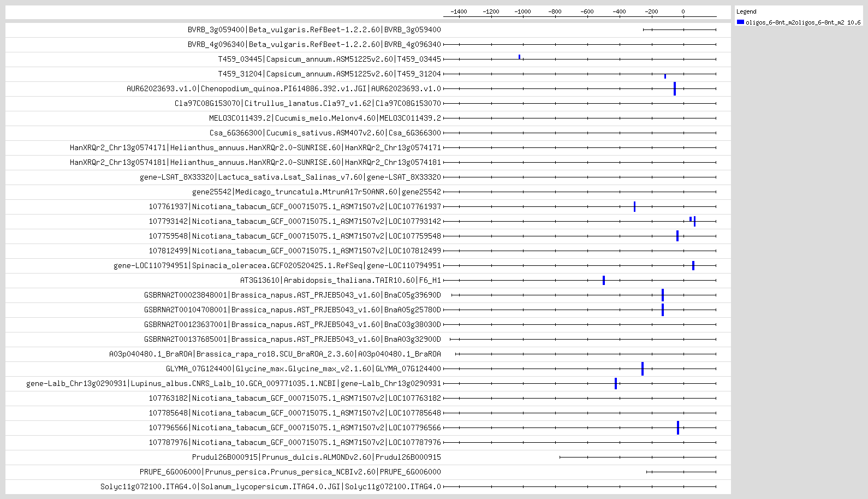
Task: Click the PRUPE_6G006000 Prunus_persica label
Action: (x=290, y=472)
